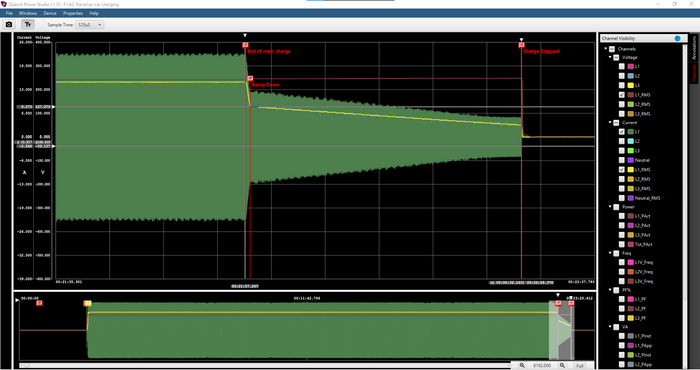Open the Device menu
This screenshot has width=700, height=370.
50,13
